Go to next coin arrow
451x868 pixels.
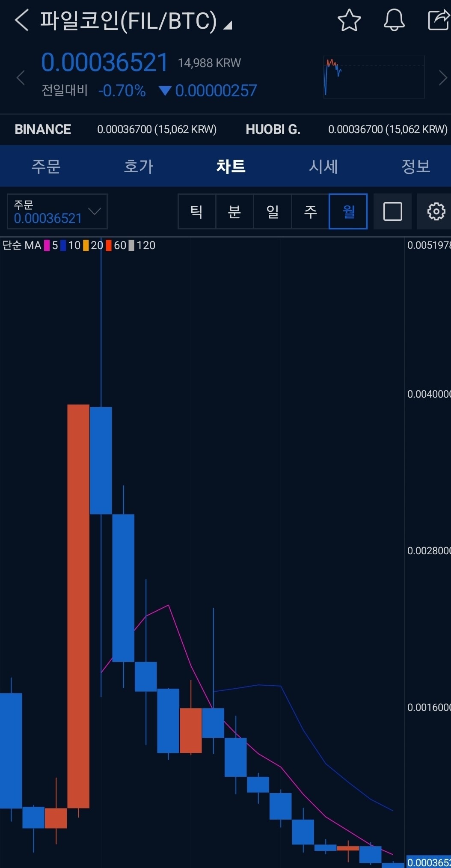click(443, 78)
